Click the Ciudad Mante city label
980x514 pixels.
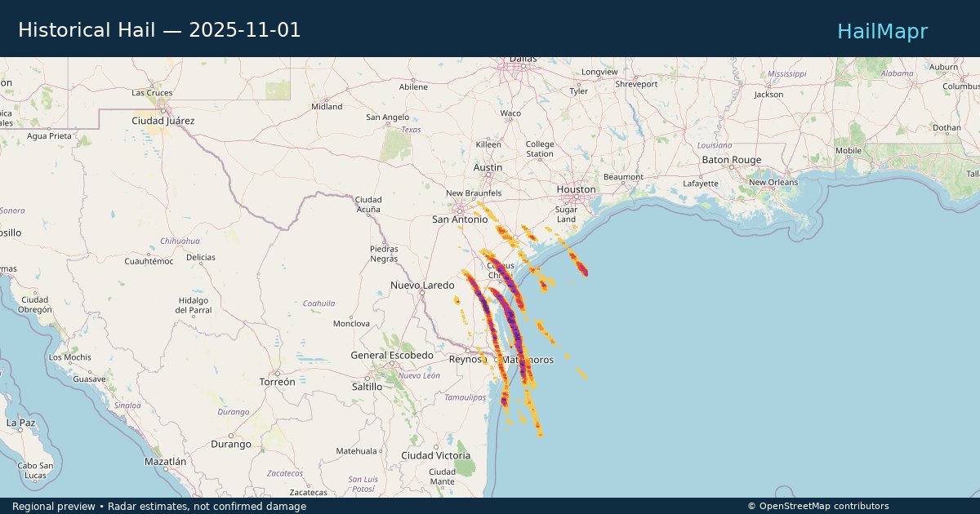point(443,476)
